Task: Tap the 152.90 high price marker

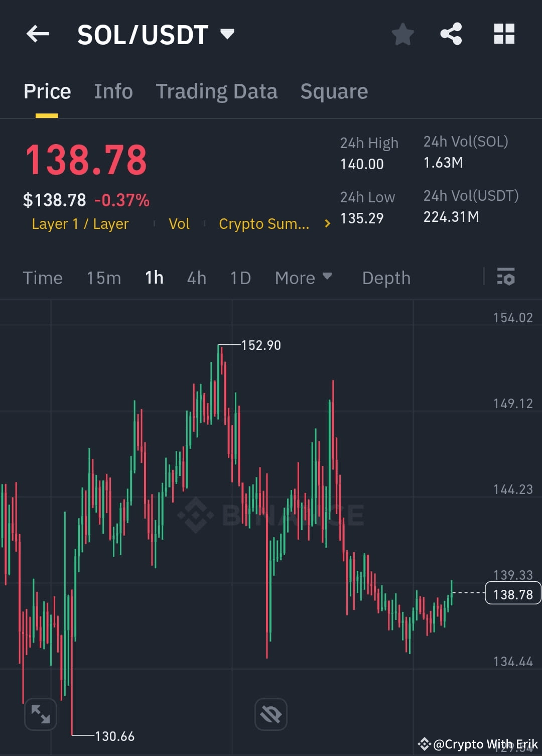Action: coord(261,345)
